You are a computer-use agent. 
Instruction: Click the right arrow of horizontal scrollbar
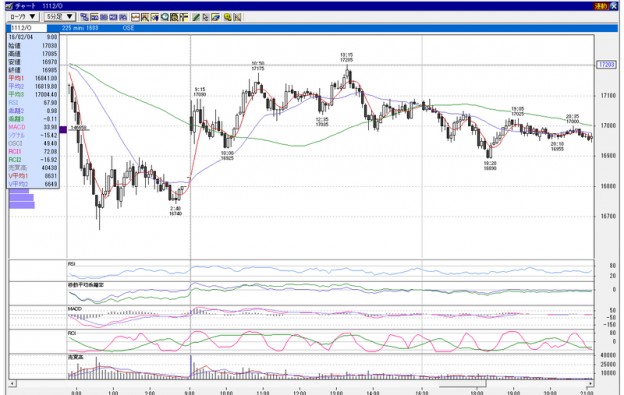point(590,383)
